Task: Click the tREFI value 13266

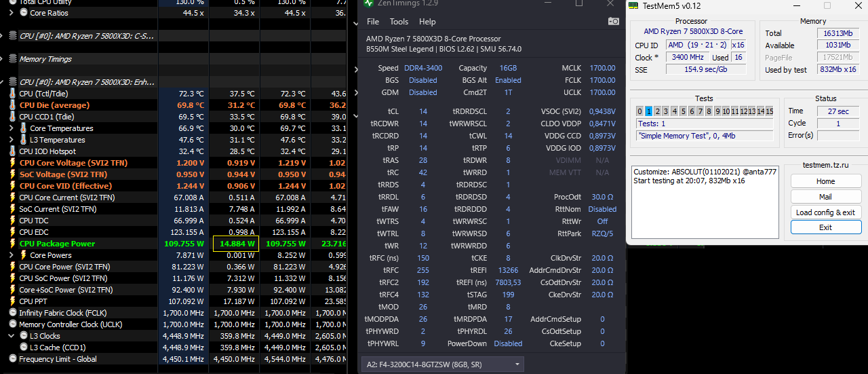Action: click(x=508, y=270)
